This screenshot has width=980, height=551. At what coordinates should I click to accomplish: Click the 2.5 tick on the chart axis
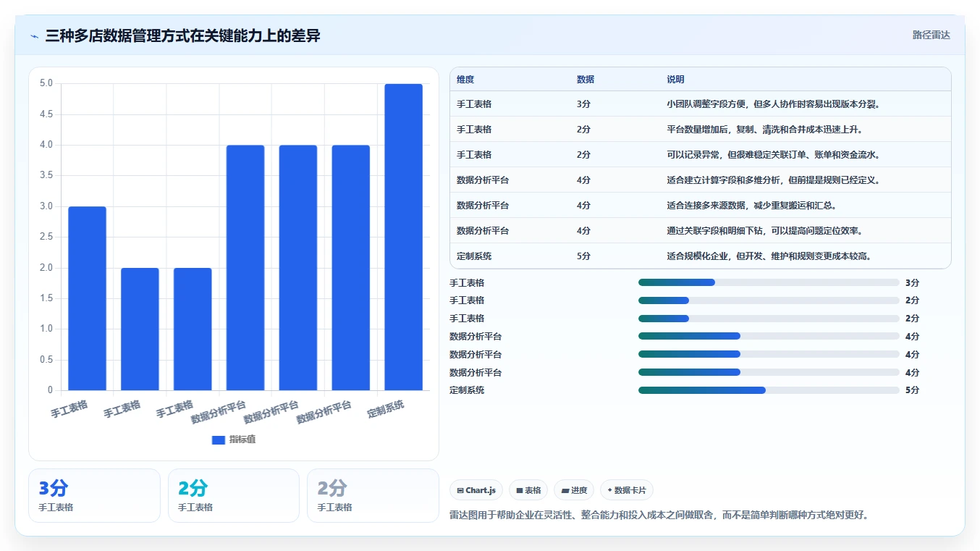tap(46, 237)
